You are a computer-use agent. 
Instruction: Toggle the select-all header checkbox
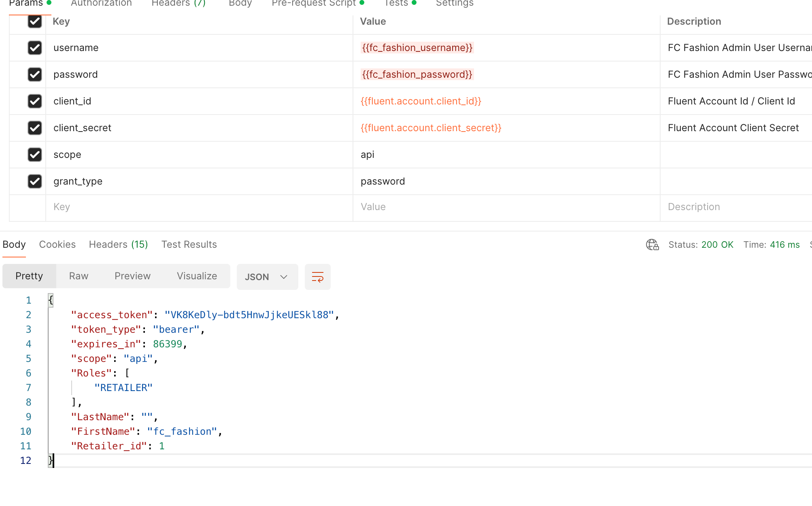(35, 21)
